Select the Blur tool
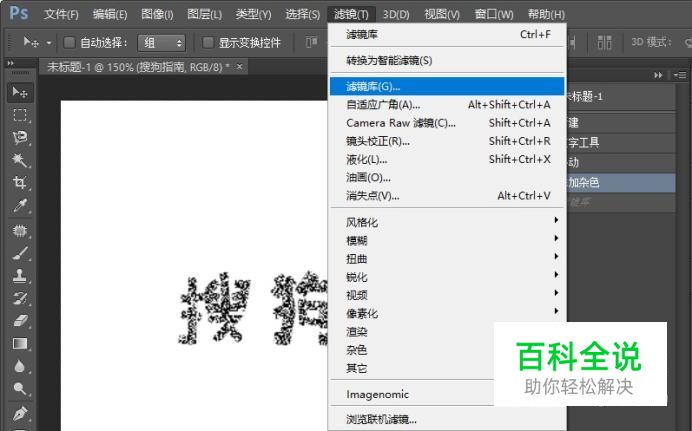This screenshot has height=431, width=692. click(20, 366)
